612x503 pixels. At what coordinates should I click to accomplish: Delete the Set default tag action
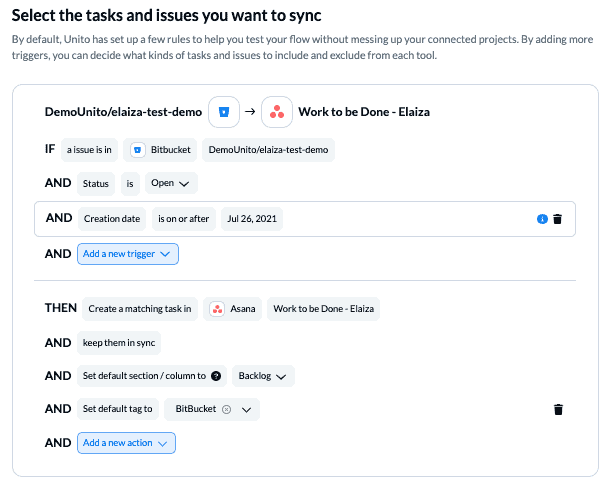coord(558,409)
